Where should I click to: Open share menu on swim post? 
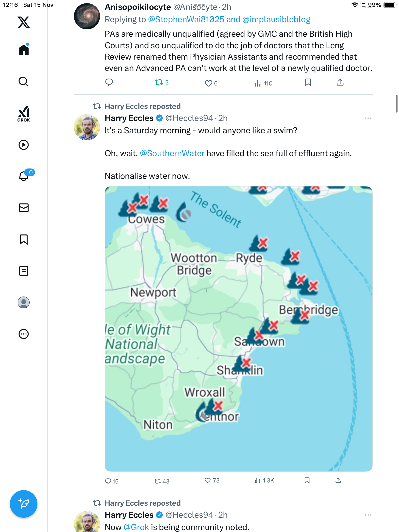(338, 480)
